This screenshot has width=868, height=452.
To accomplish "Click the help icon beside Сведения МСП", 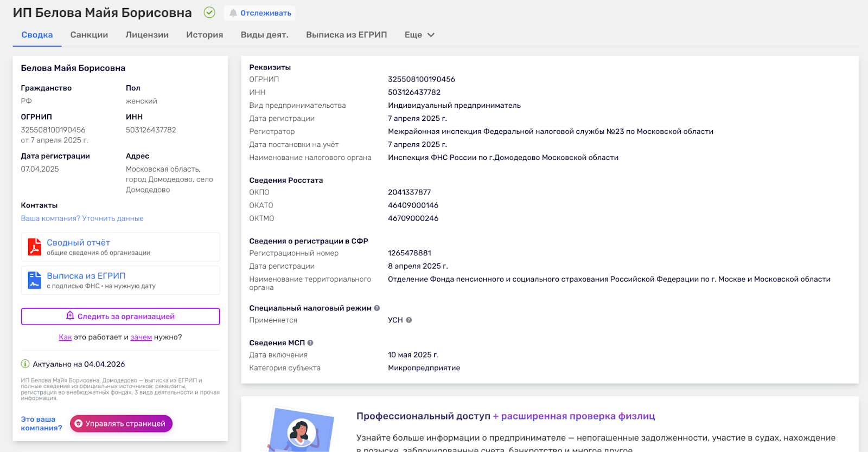I will (310, 343).
